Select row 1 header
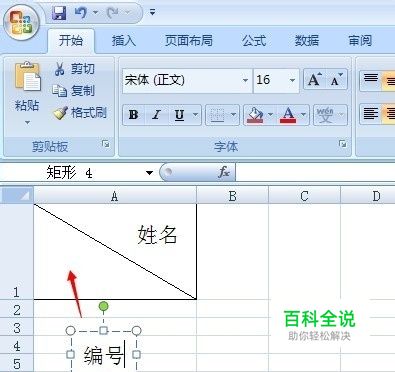Image resolution: width=395 pixels, height=372 pixels. [x=16, y=252]
